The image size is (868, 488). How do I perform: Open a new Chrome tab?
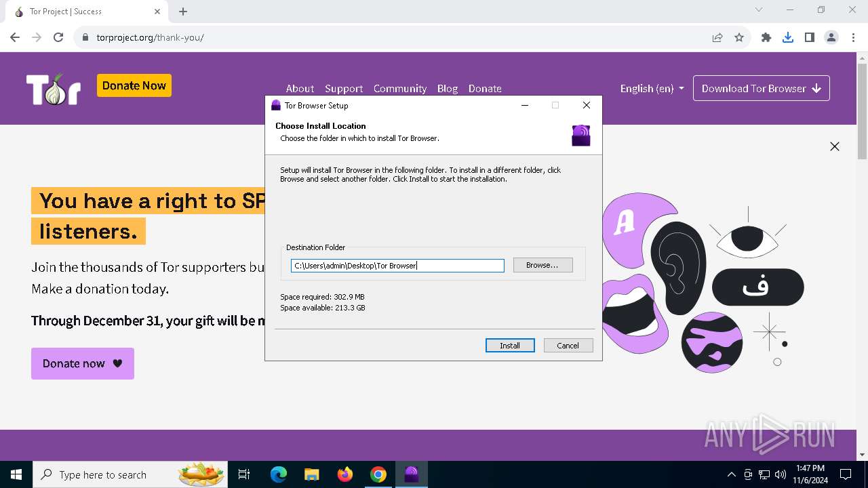tap(183, 12)
